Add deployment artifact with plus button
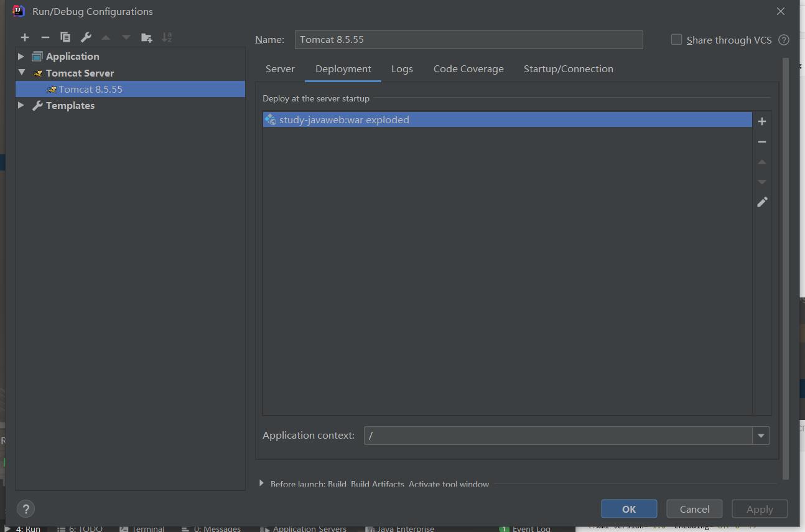Viewport: 805px width, 532px height. pos(762,121)
